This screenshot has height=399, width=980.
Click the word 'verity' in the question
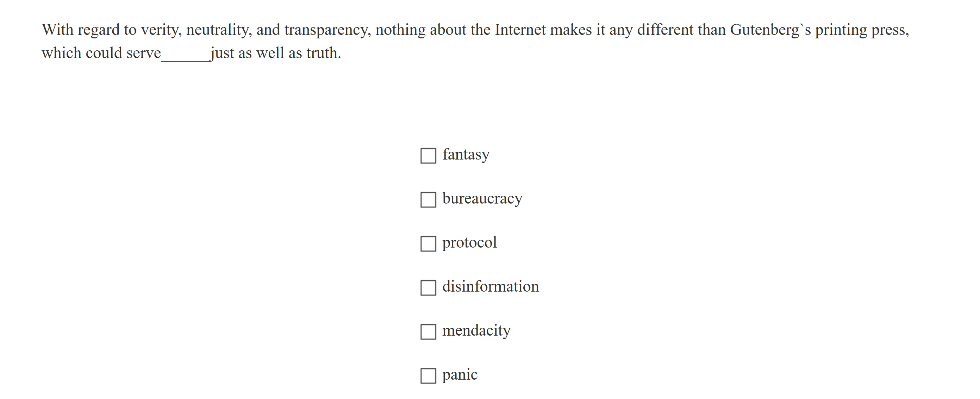tap(161, 30)
